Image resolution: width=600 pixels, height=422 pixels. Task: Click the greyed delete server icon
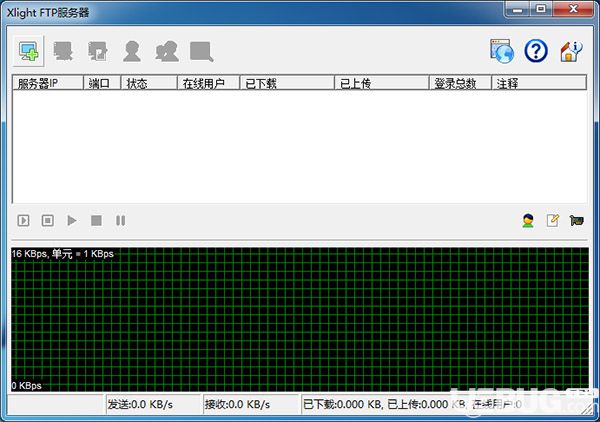(x=63, y=51)
